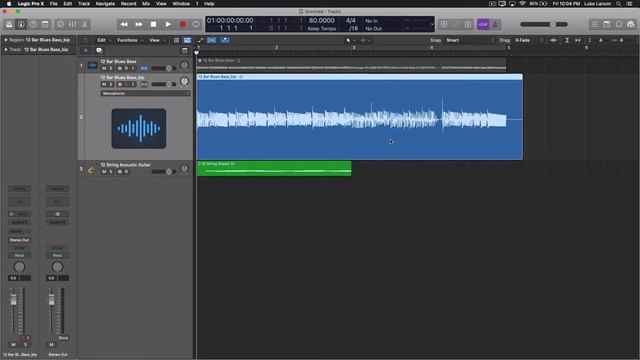Open Quick Help button in control bar
The height and width of the screenshot is (360, 640).
pos(33,24)
